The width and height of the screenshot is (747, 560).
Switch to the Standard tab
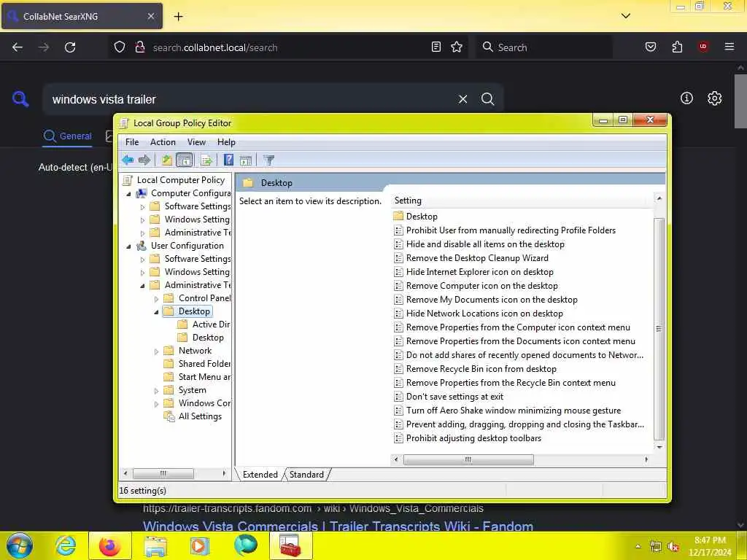pos(306,474)
